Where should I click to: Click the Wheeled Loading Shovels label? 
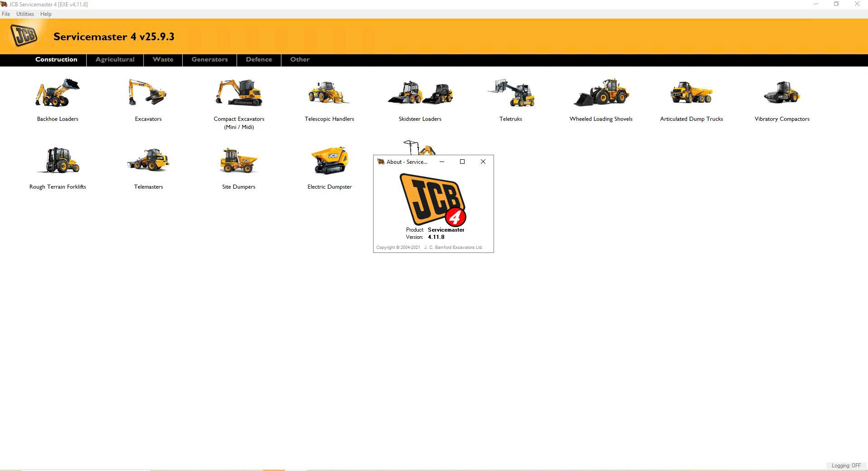pyautogui.click(x=601, y=119)
